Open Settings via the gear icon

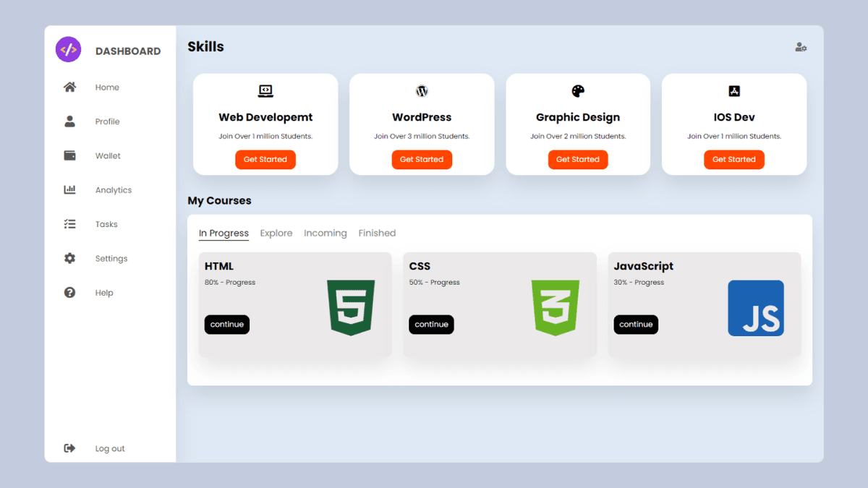pos(69,258)
